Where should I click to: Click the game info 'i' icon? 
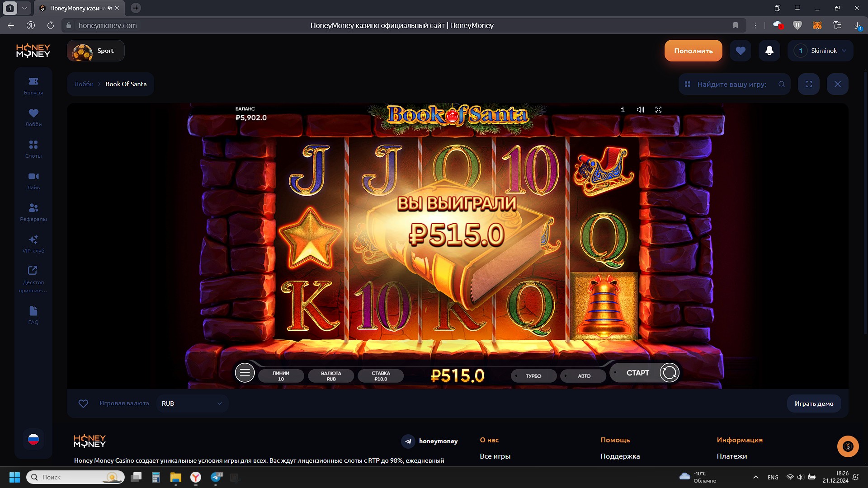(x=623, y=110)
